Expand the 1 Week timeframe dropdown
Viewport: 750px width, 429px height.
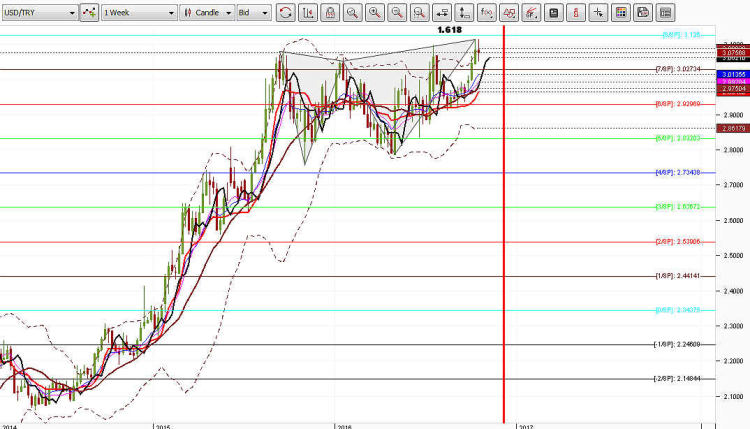140,12
